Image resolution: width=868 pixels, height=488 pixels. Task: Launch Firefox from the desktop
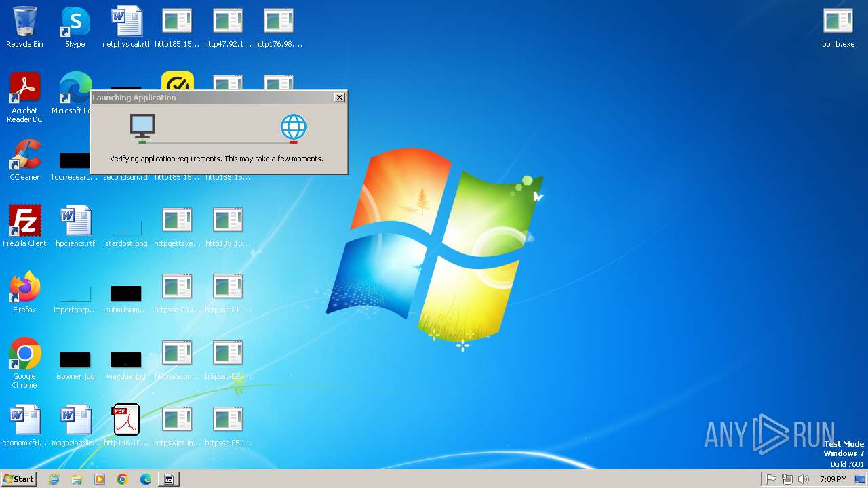pos(24,293)
